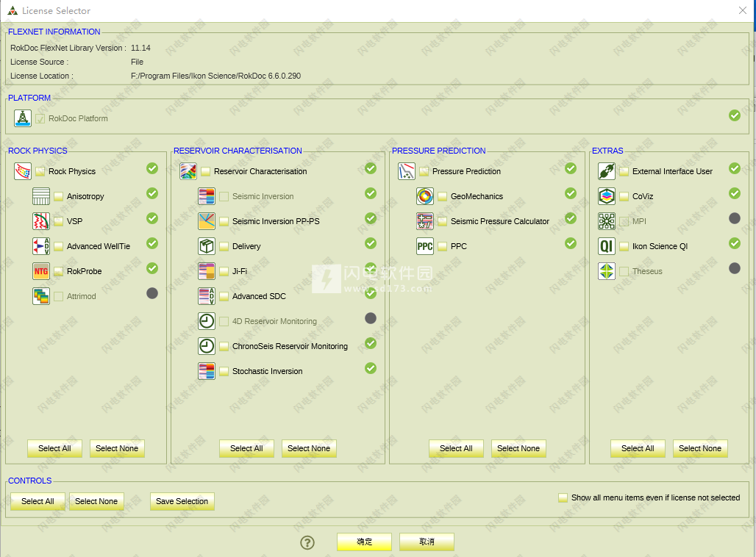Viewport: 756px width, 557px height.
Task: Tick the Anisotropy license checkbox
Action: tap(58, 197)
